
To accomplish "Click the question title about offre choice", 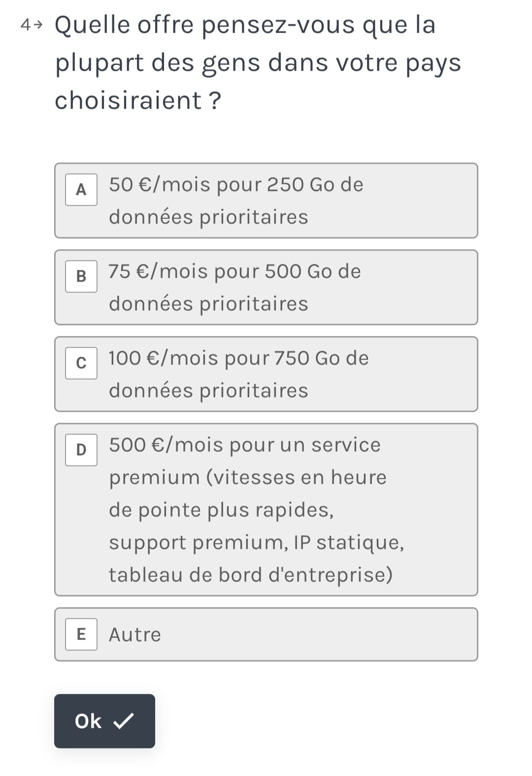I will click(258, 62).
